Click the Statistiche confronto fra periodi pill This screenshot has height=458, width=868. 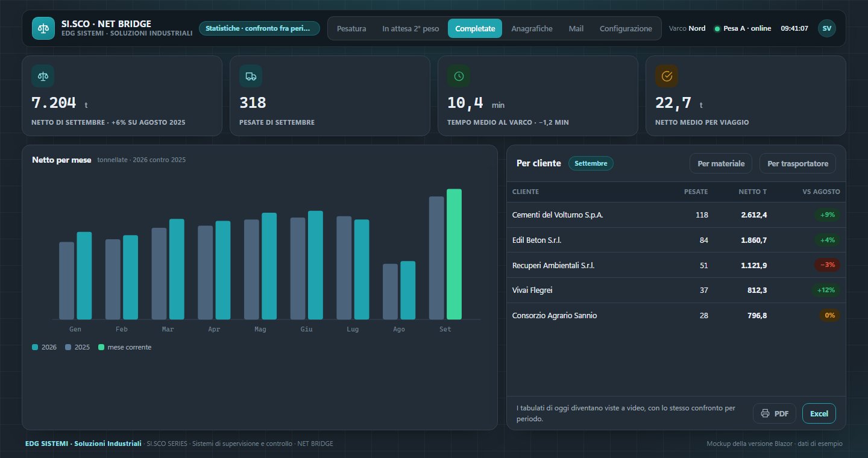[259, 28]
